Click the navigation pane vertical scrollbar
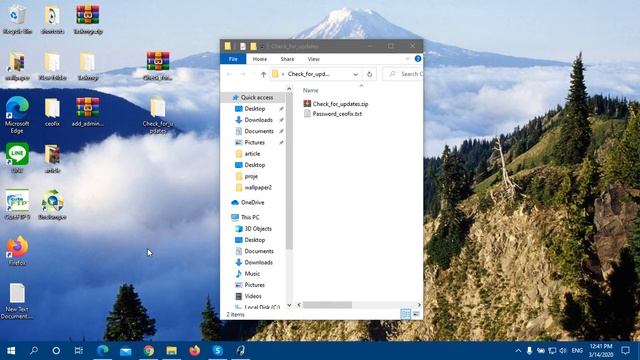This screenshot has width=640, height=360. pyautogui.click(x=289, y=171)
